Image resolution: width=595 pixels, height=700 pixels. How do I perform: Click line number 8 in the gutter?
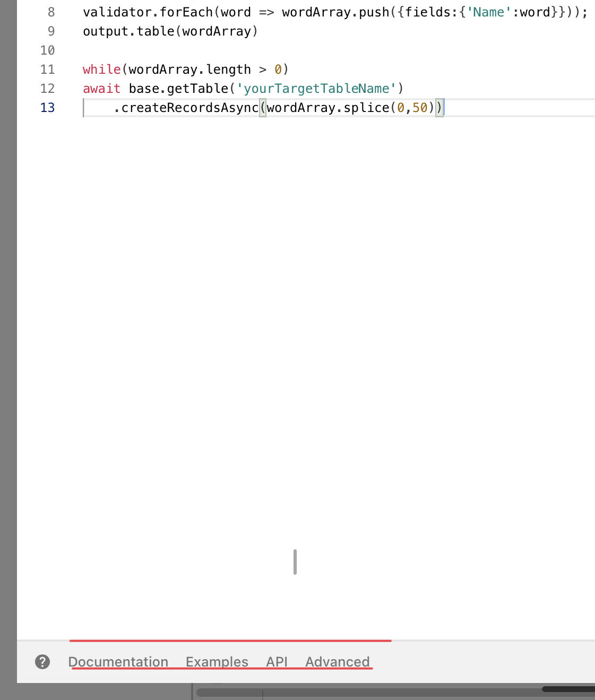point(51,12)
